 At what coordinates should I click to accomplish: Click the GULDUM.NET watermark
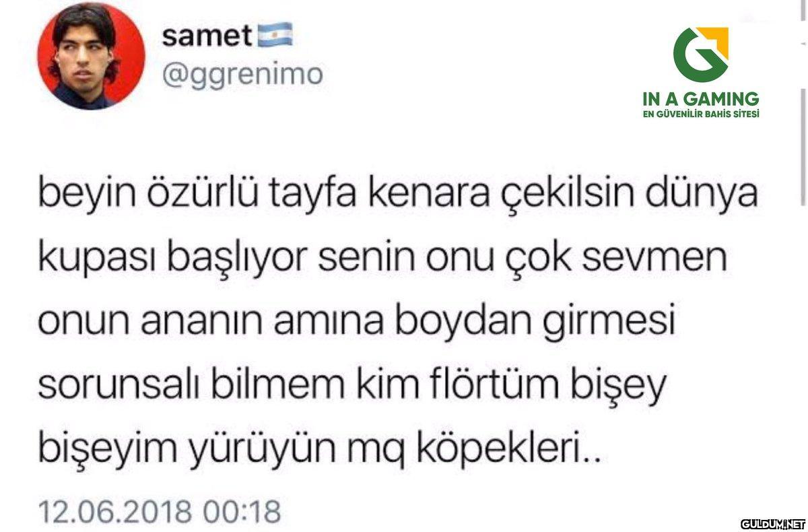(x=773, y=523)
